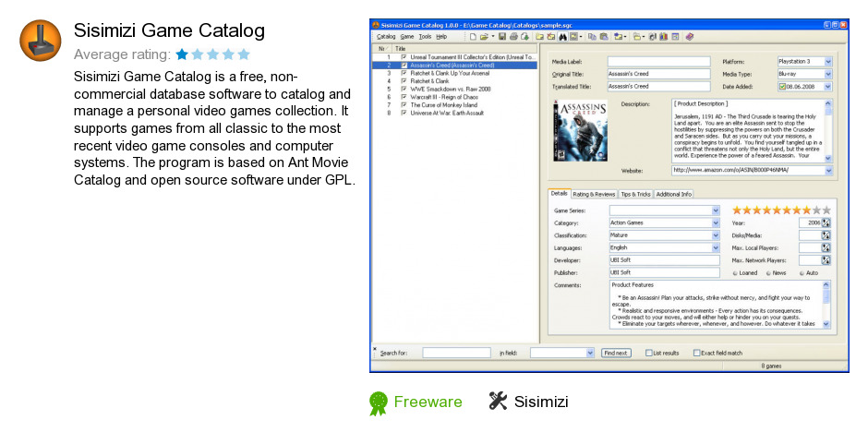Click the Search for input field

coord(456,353)
